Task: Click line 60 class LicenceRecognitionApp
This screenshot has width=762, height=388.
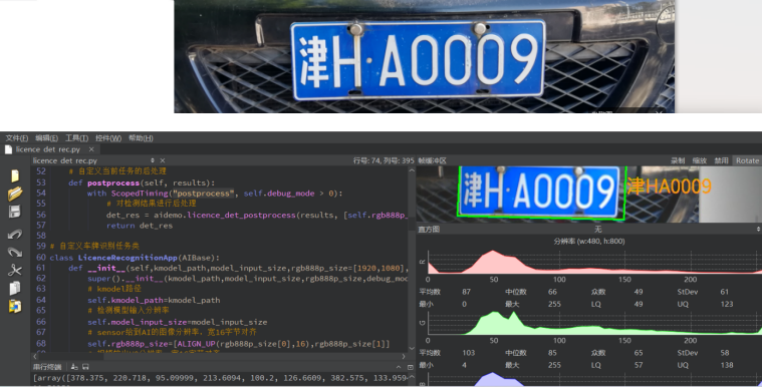Action: point(135,258)
